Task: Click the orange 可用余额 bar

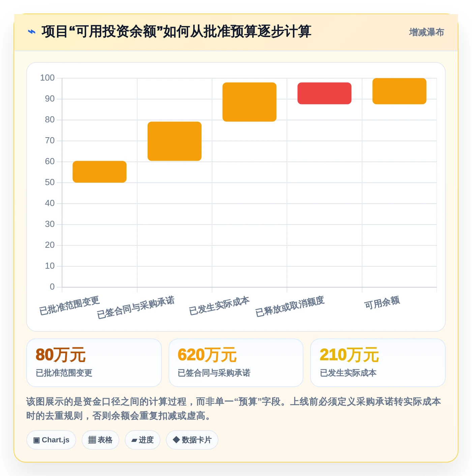Action: tap(400, 91)
